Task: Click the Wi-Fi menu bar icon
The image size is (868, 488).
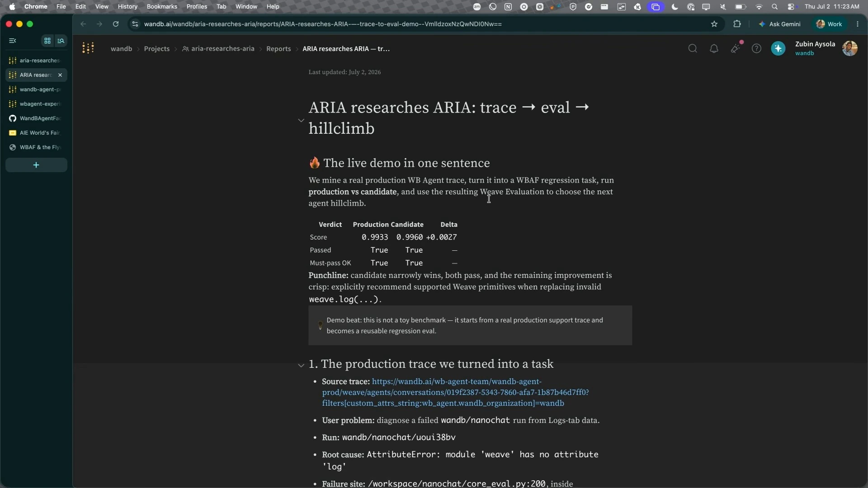Action: [x=759, y=7]
